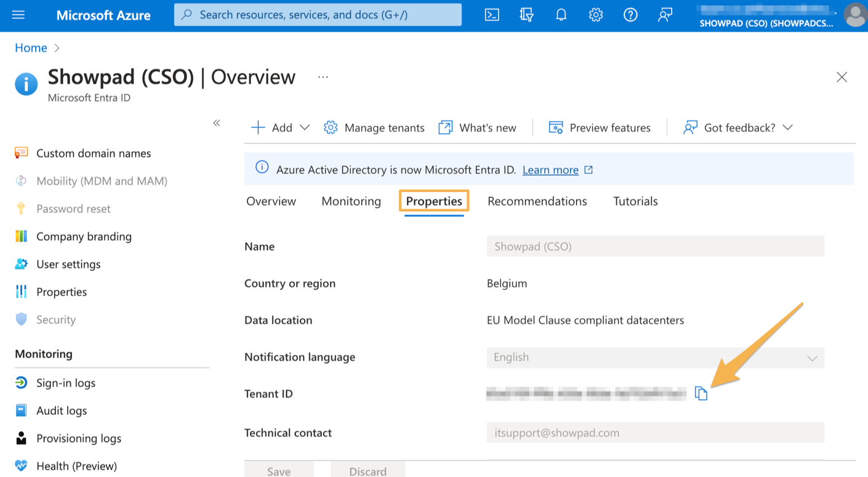This screenshot has height=477, width=868.
Task: Collapse the left sidebar menu
Action: (217, 123)
